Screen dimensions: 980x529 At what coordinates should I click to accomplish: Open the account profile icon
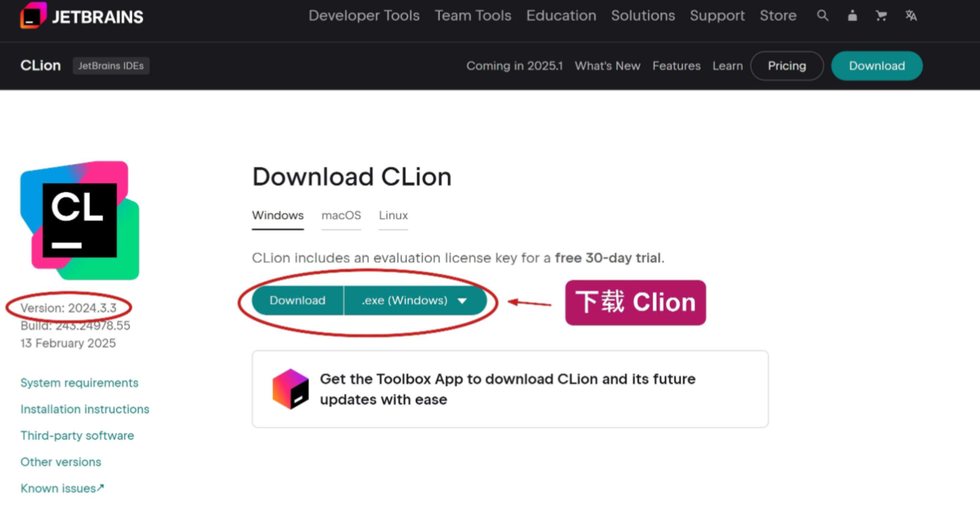coord(852,15)
